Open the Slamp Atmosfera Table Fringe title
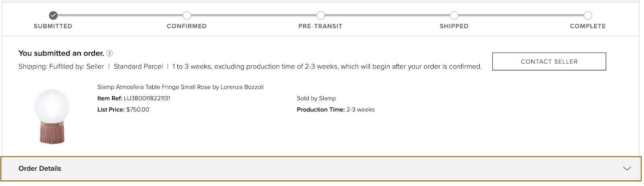The image size is (644, 186). [180, 87]
